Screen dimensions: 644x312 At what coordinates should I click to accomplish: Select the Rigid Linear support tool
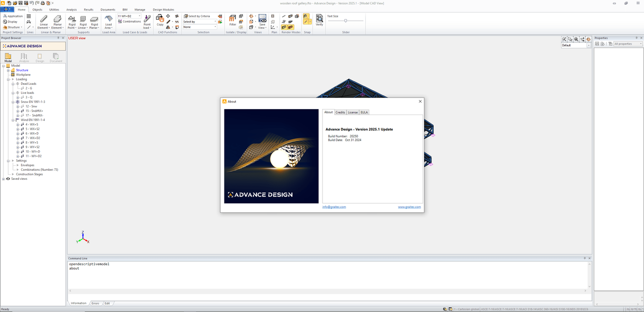(83, 22)
